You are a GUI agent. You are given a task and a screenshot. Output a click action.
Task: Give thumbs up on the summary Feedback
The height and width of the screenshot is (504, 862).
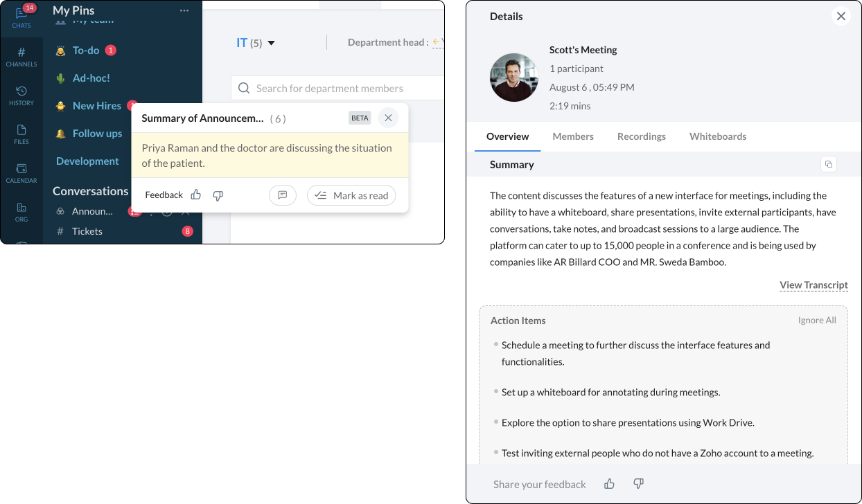click(x=195, y=195)
